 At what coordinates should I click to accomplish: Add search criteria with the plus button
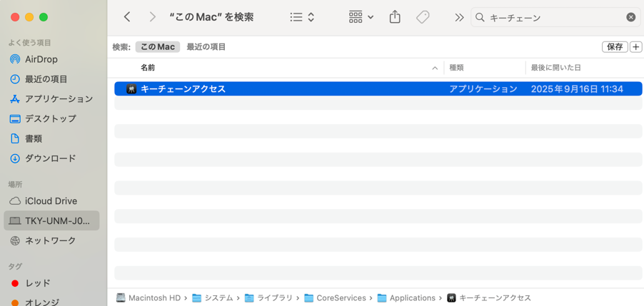point(635,47)
